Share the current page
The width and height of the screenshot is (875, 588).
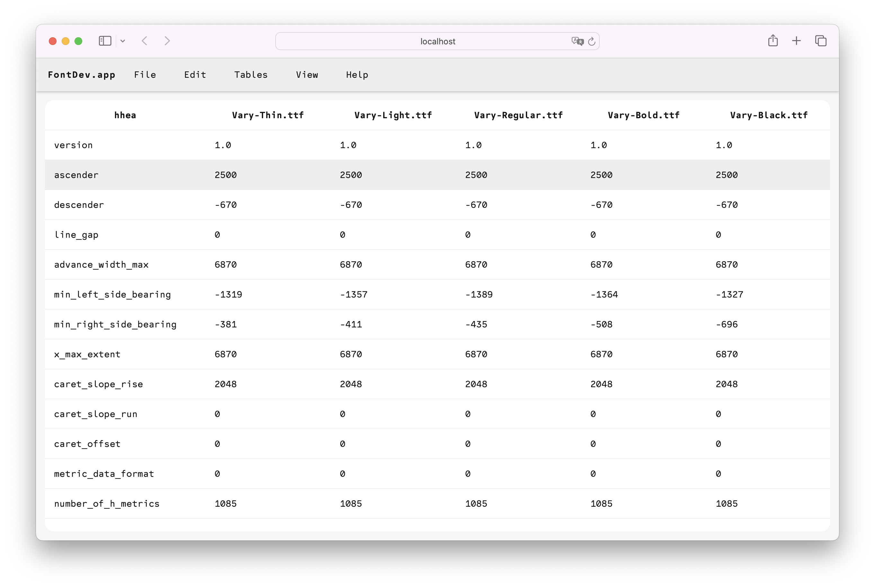click(773, 40)
